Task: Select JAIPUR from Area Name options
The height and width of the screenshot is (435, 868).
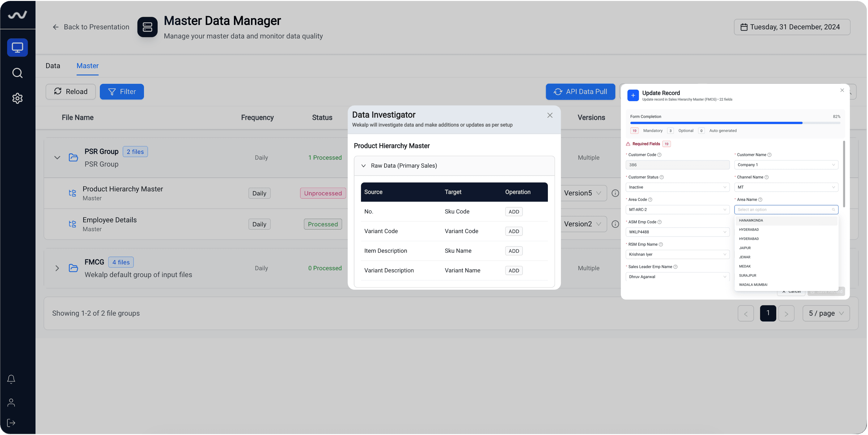Action: pyautogui.click(x=745, y=248)
